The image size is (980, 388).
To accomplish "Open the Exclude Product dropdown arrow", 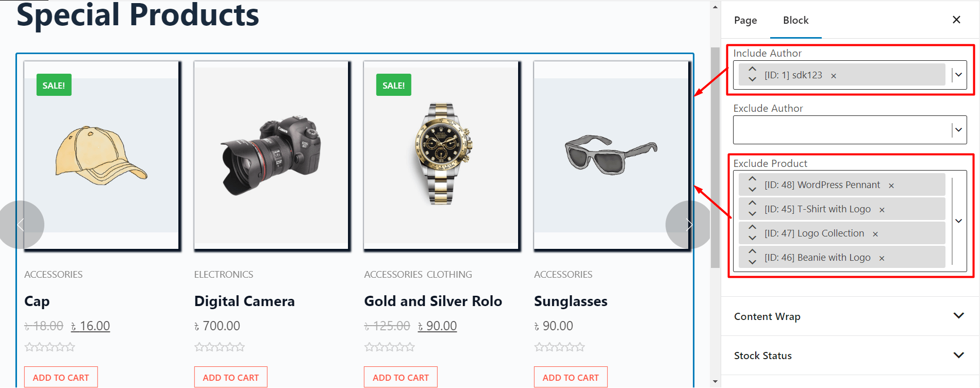I will [958, 220].
